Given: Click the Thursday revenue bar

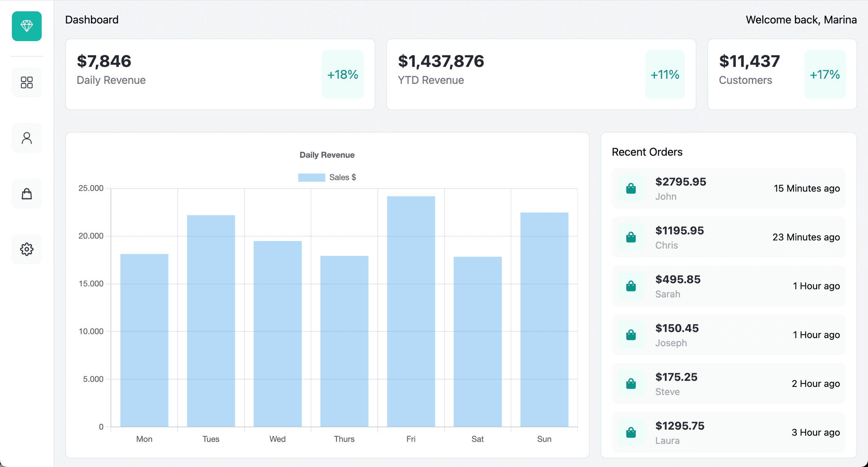Looking at the screenshot, I should click(x=344, y=341).
